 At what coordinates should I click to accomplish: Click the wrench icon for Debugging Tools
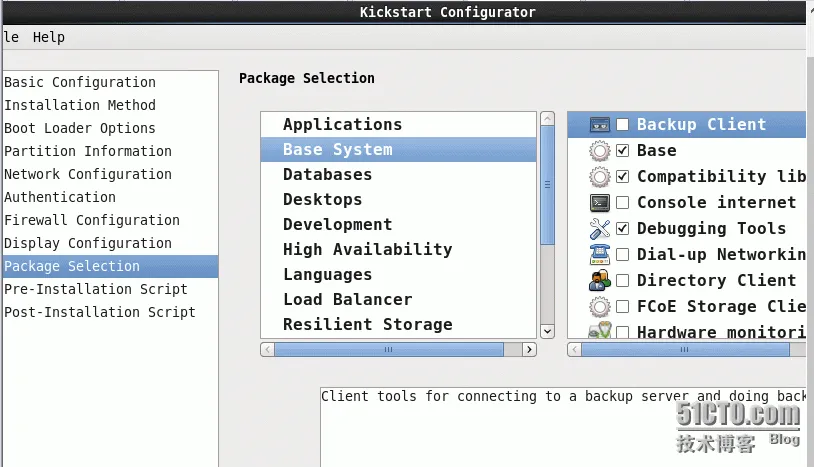(600, 228)
